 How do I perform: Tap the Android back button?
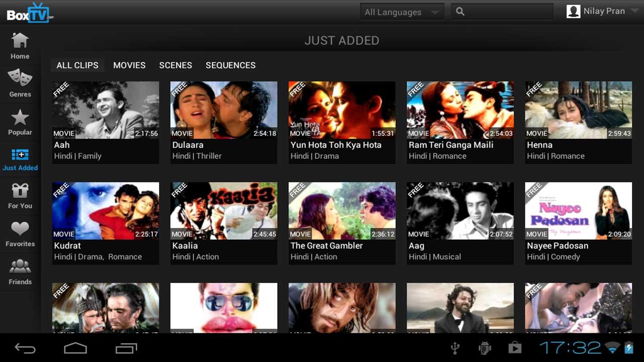25,348
